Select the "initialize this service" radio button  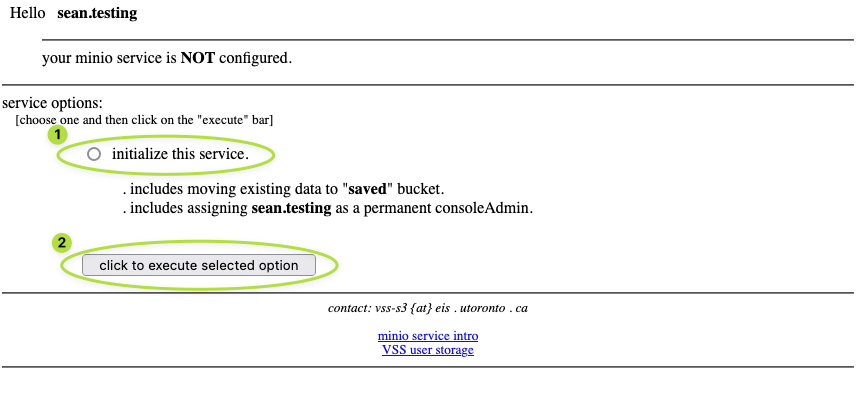pyautogui.click(x=94, y=154)
